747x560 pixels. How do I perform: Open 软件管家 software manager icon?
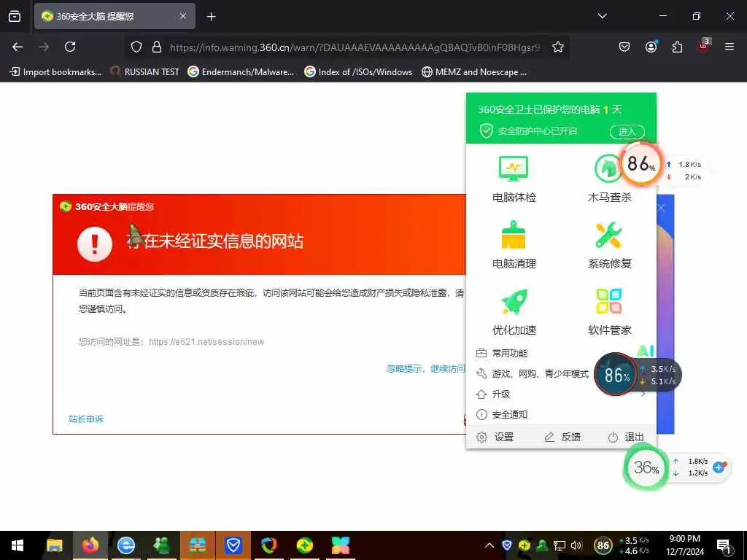click(x=609, y=312)
